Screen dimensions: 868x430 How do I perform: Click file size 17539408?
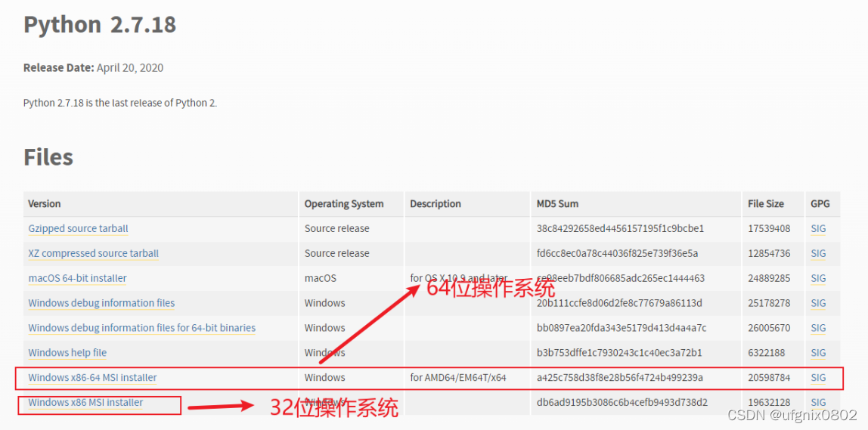click(x=769, y=228)
